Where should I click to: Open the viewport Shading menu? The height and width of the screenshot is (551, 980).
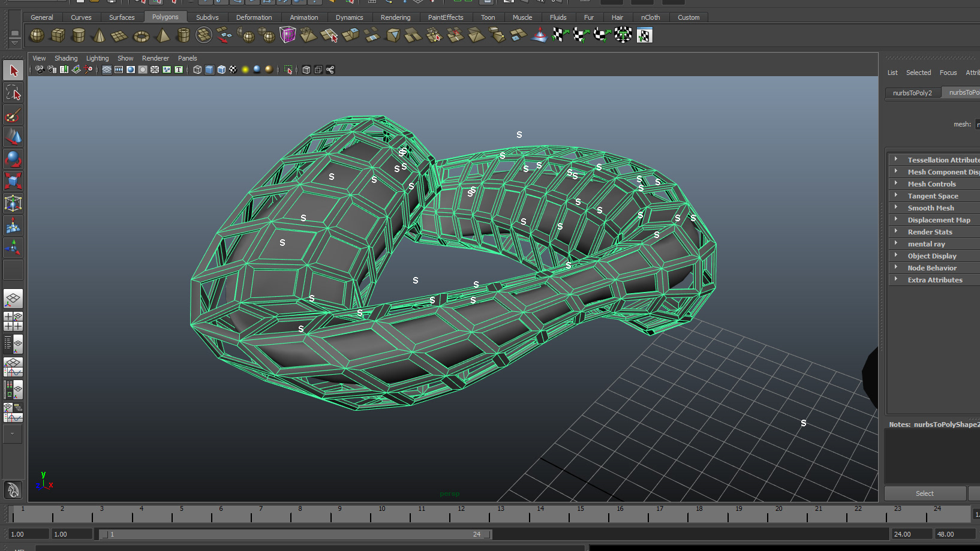(x=66, y=58)
